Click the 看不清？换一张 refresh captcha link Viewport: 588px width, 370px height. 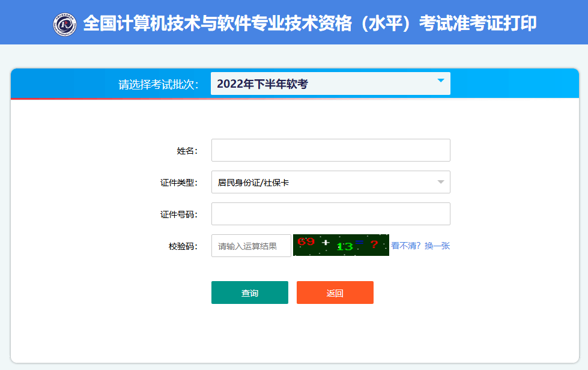[x=420, y=246]
